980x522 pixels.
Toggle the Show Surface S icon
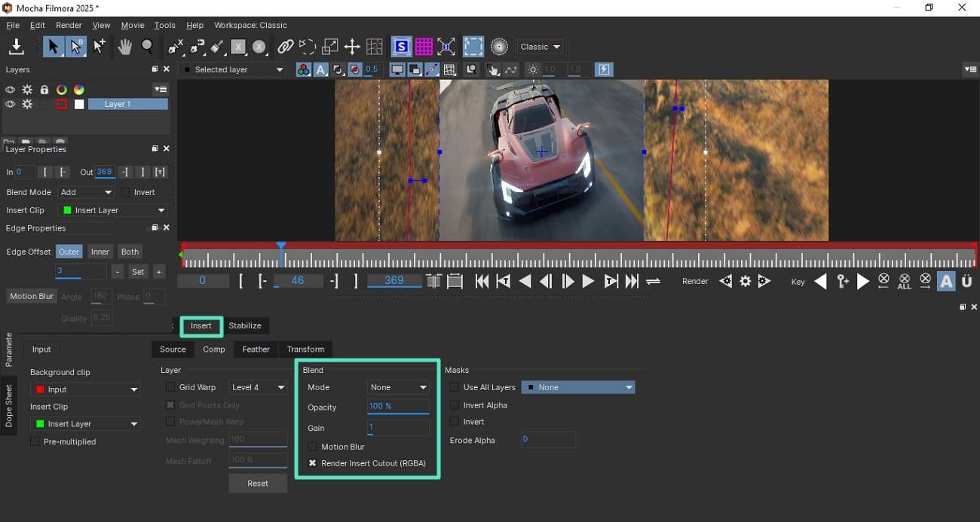click(401, 47)
